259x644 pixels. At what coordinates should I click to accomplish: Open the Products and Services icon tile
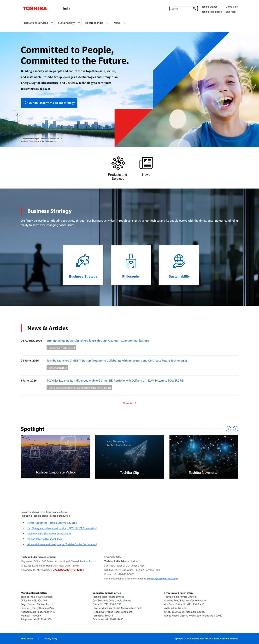point(118,168)
